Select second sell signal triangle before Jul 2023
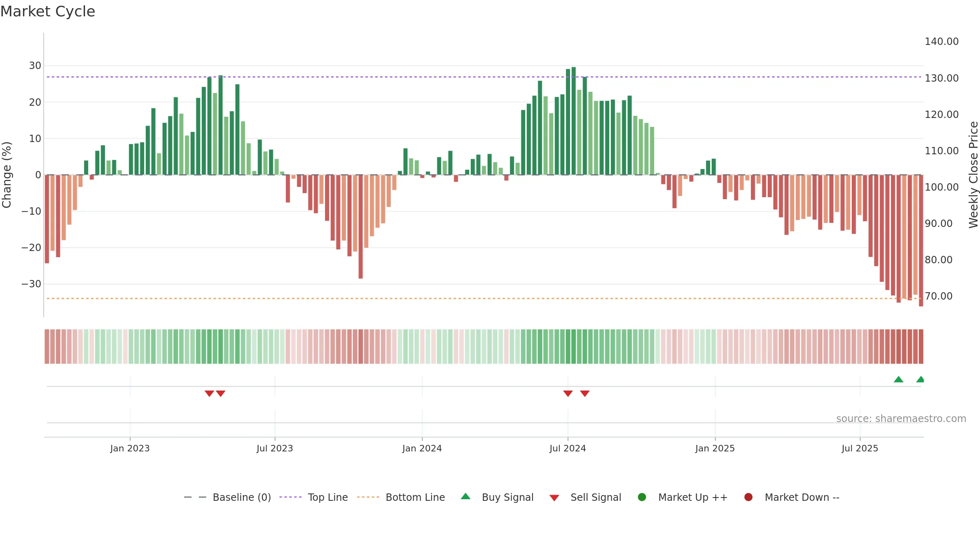 point(220,393)
